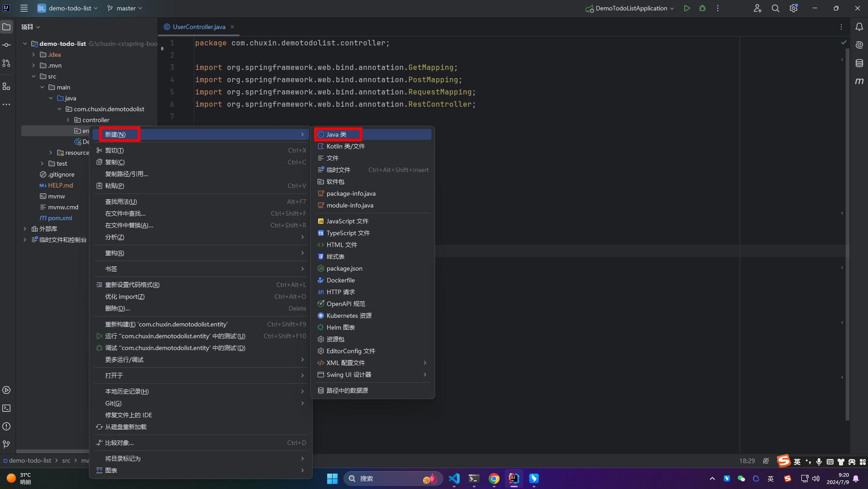868x489 pixels.
Task: Open the Git(G) submenu
Action: [201, 403]
